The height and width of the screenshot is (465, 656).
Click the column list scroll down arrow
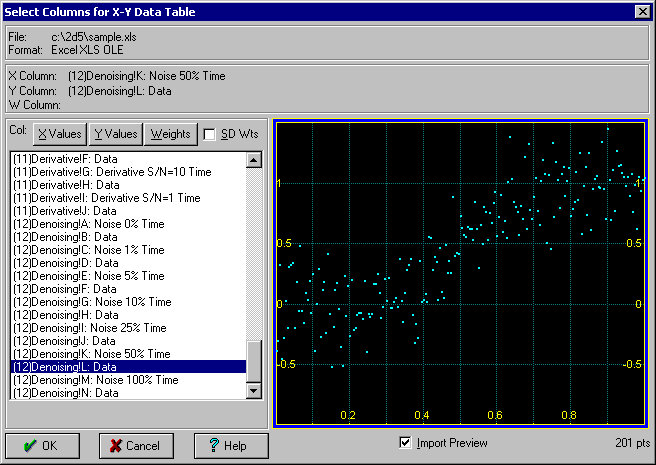pos(254,391)
